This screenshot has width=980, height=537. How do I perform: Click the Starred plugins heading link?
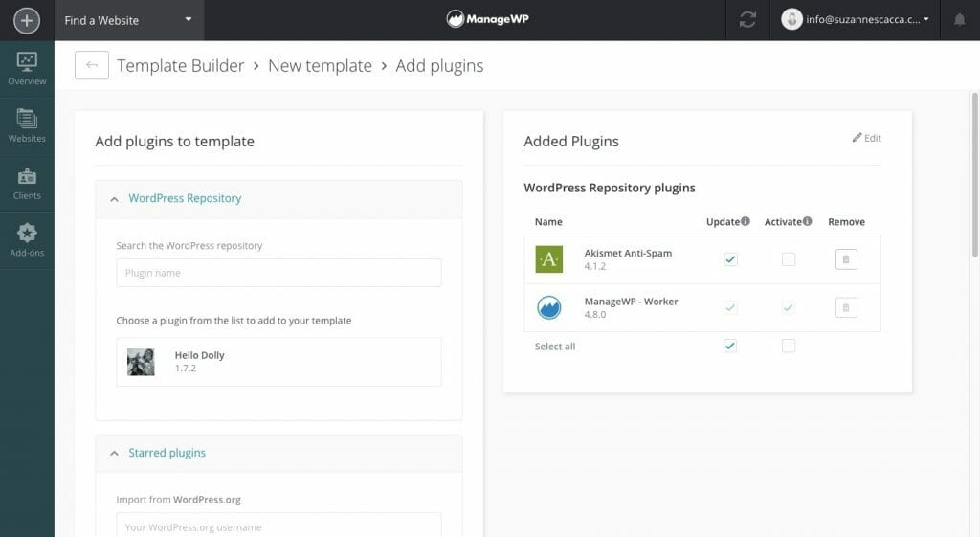[167, 453]
